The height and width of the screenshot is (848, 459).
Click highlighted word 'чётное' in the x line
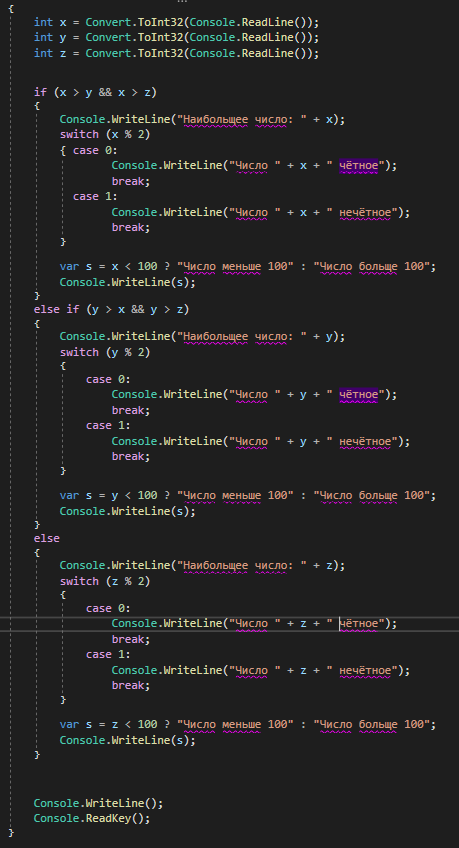point(358,165)
